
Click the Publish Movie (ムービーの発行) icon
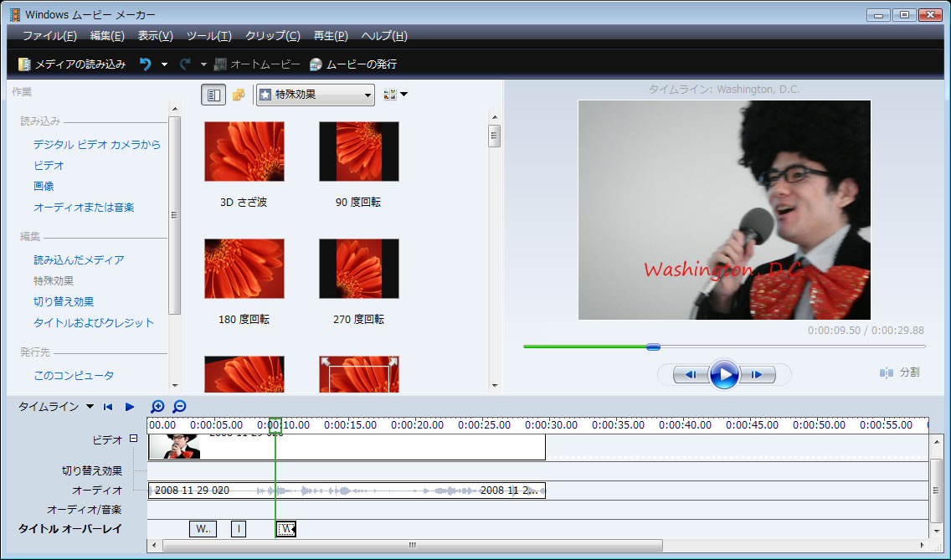click(316, 64)
